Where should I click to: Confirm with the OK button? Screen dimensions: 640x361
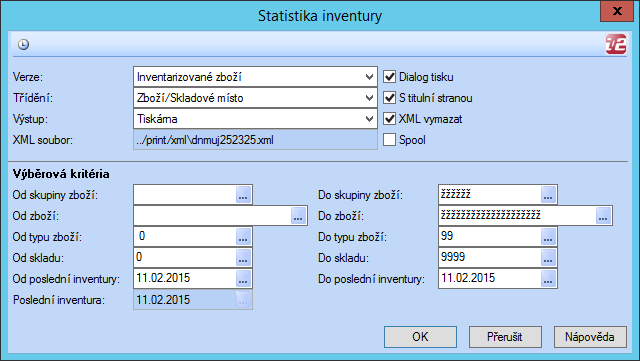coord(420,337)
